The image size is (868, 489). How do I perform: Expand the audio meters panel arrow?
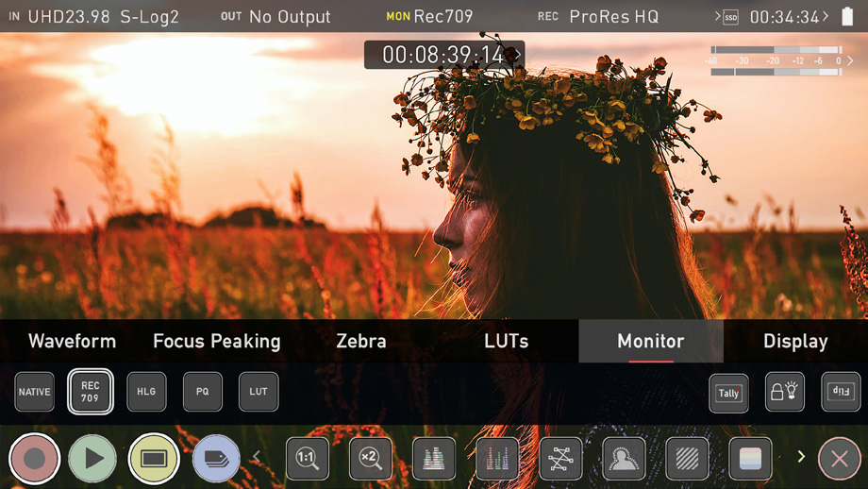(x=851, y=61)
